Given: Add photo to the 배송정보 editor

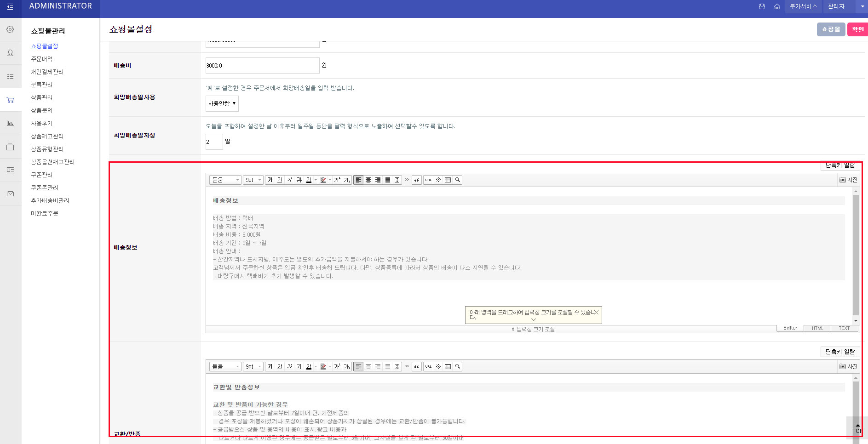Looking at the screenshot, I should (x=848, y=180).
